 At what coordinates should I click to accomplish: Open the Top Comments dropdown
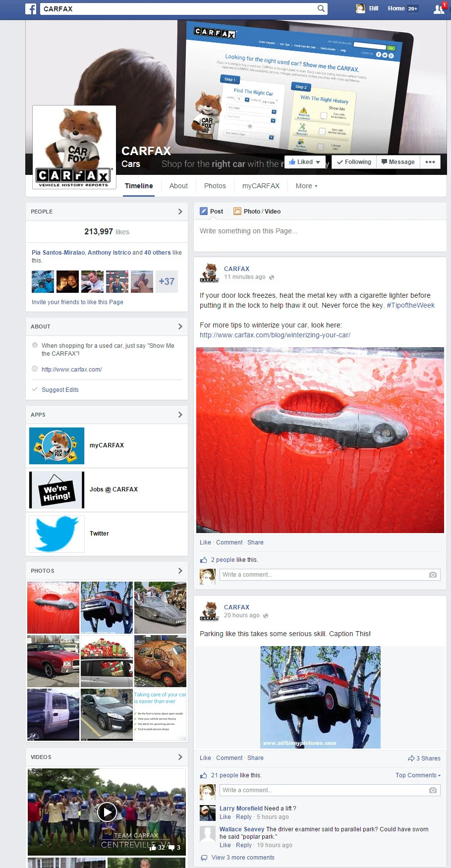pyautogui.click(x=418, y=775)
